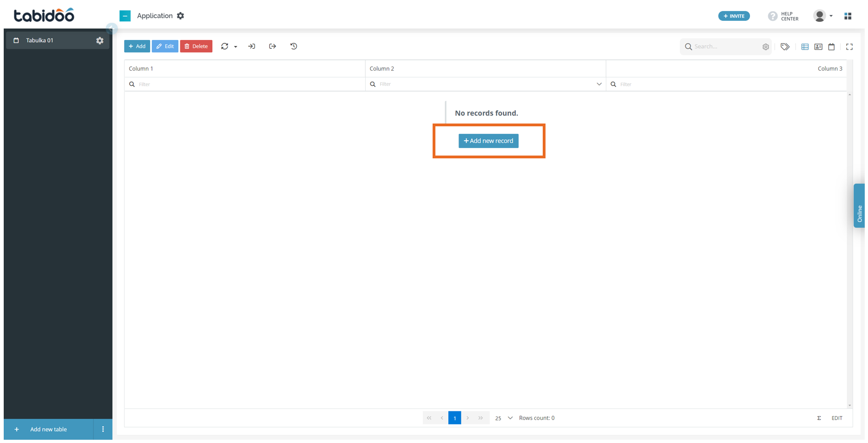The height and width of the screenshot is (443, 868).
Task: Open rows per page dropdown
Action: pos(504,418)
